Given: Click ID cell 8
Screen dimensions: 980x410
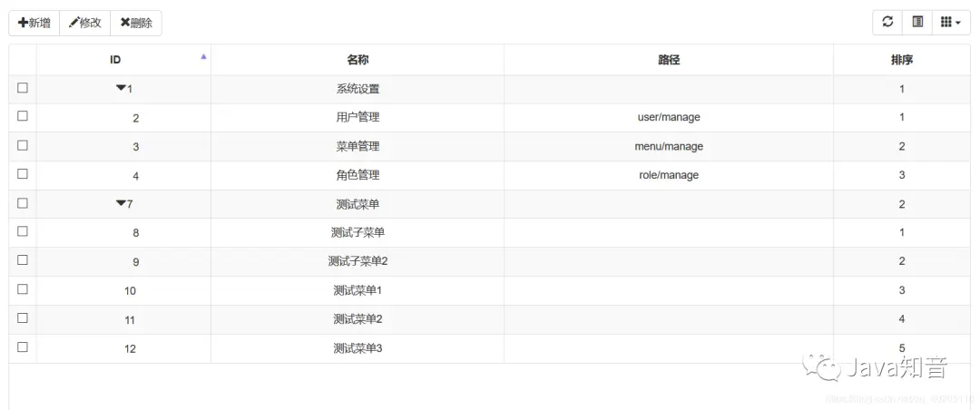Looking at the screenshot, I should pos(123,232).
